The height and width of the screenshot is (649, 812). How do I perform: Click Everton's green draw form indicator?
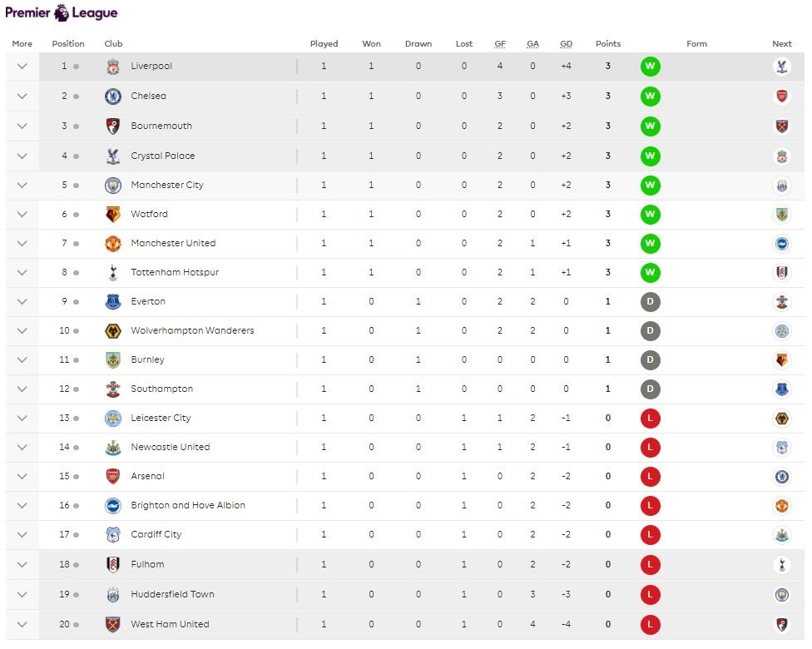click(x=651, y=302)
